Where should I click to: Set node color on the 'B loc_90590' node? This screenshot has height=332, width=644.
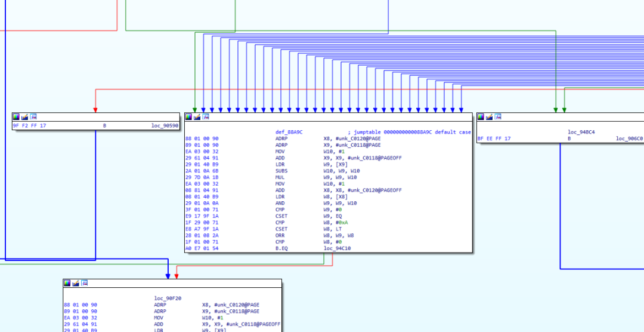click(x=17, y=117)
